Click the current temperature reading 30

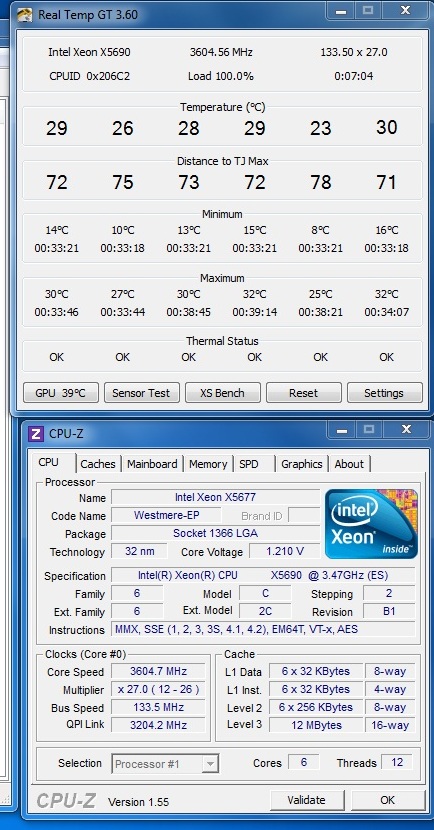386,127
